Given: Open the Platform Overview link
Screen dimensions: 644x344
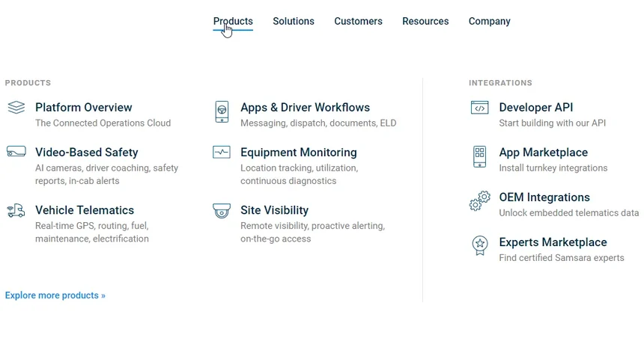Looking at the screenshot, I should tap(84, 108).
